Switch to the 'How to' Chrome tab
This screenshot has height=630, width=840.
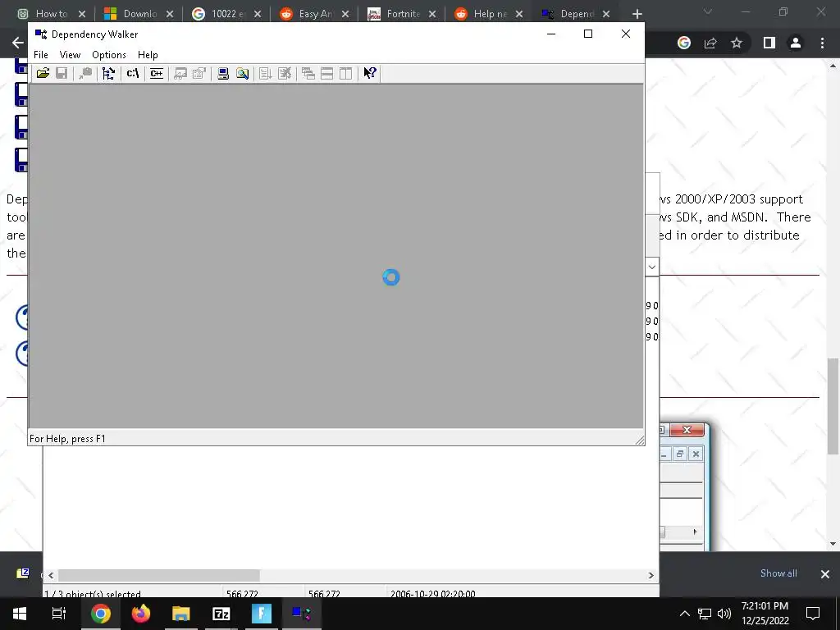52,14
